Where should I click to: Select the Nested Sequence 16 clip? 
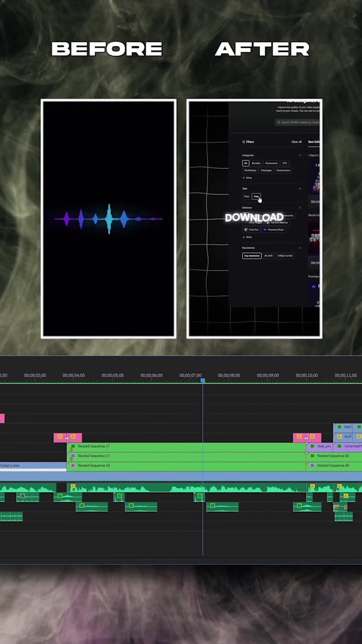coord(186,466)
